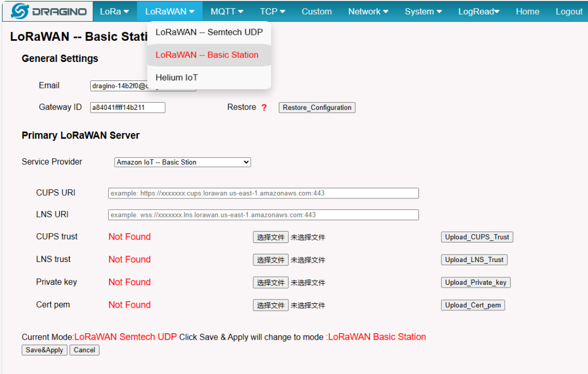Select LoRaWAN -- Semtech UDP menu entry
The height and width of the screenshot is (374, 588).
tap(209, 32)
